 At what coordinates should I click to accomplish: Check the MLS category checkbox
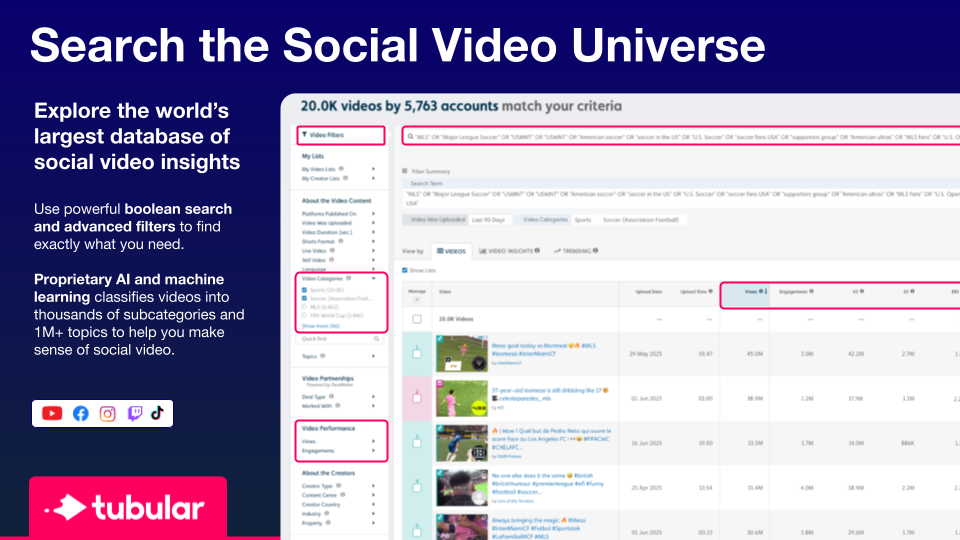click(x=304, y=307)
